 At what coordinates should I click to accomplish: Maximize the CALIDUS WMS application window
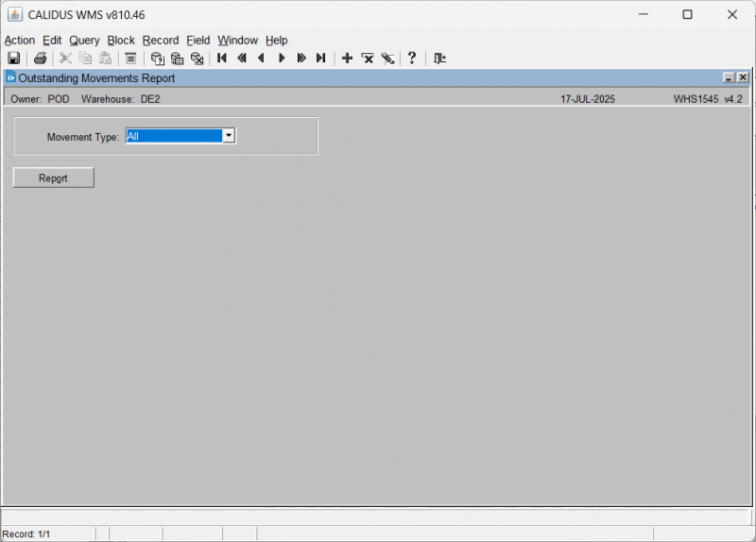click(x=688, y=14)
